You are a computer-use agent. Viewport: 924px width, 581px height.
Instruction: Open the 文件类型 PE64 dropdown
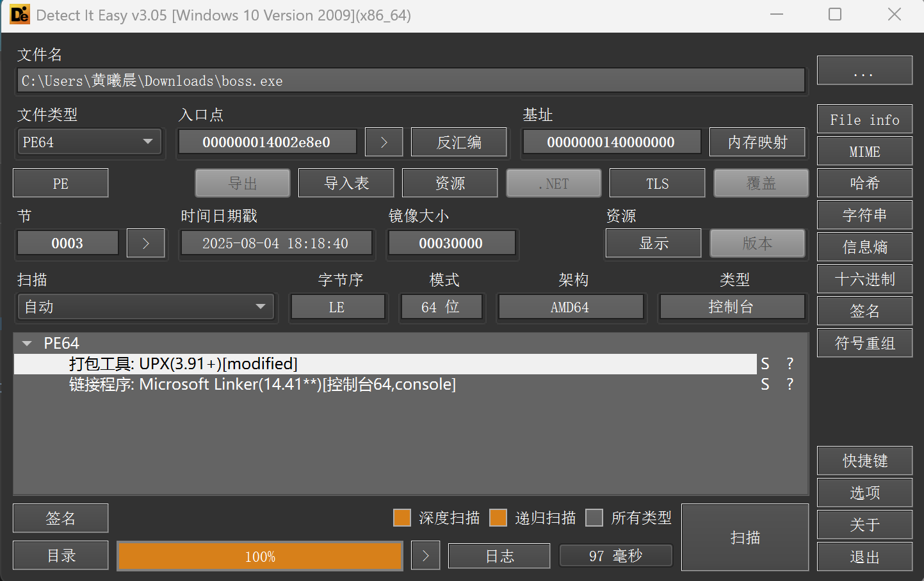pyautogui.click(x=88, y=142)
